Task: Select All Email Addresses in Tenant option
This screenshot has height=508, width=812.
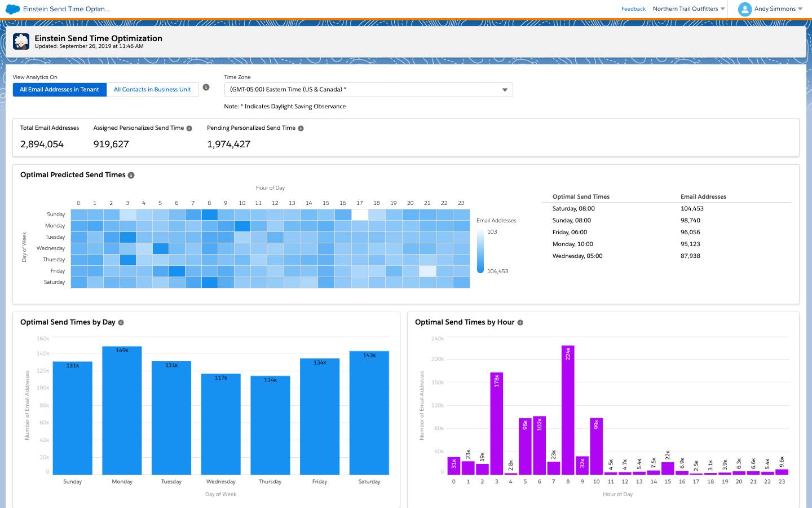Action: pos(60,90)
